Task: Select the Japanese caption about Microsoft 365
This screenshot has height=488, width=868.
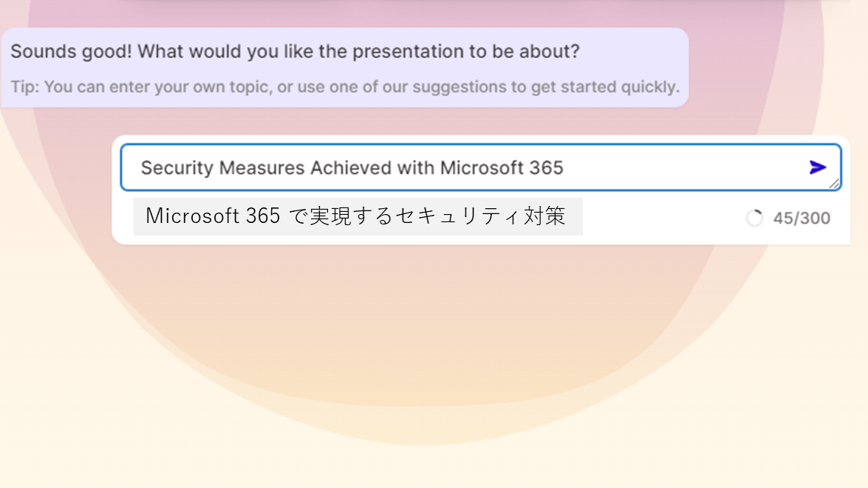Action: [358, 216]
